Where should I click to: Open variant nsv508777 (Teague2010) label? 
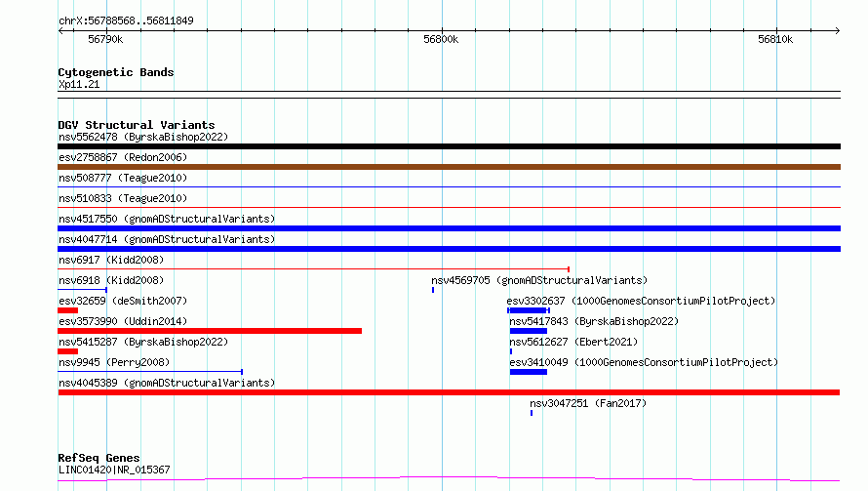click(123, 178)
